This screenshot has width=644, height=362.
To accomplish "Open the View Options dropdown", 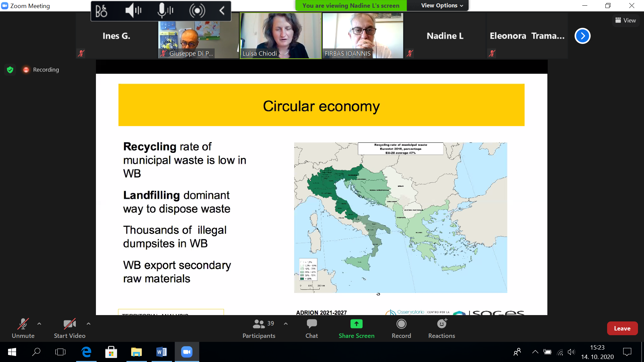I will pyautogui.click(x=441, y=5).
